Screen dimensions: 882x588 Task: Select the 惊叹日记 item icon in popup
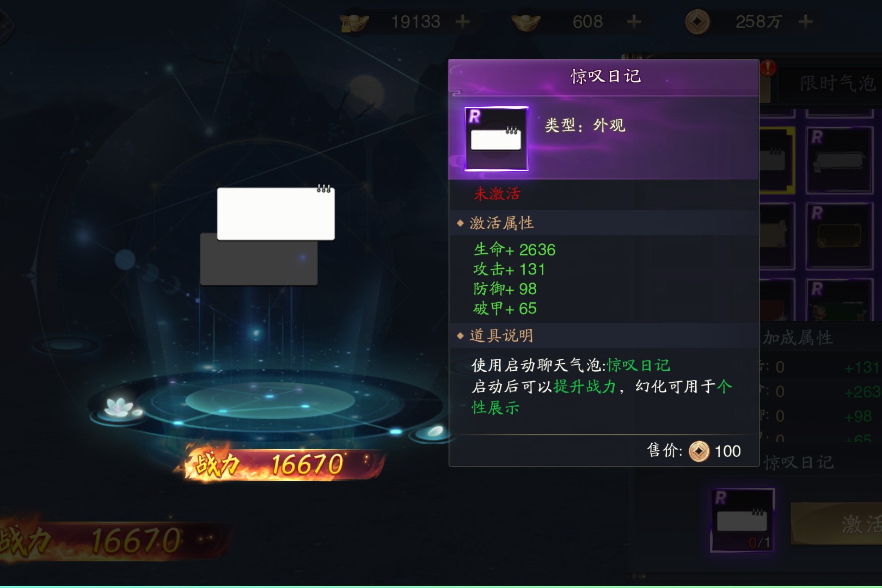pos(496,138)
